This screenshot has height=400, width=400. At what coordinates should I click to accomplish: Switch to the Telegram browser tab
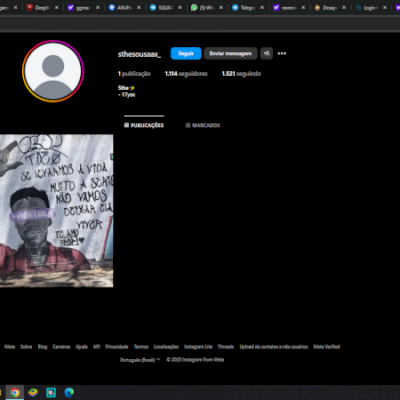pos(247,7)
